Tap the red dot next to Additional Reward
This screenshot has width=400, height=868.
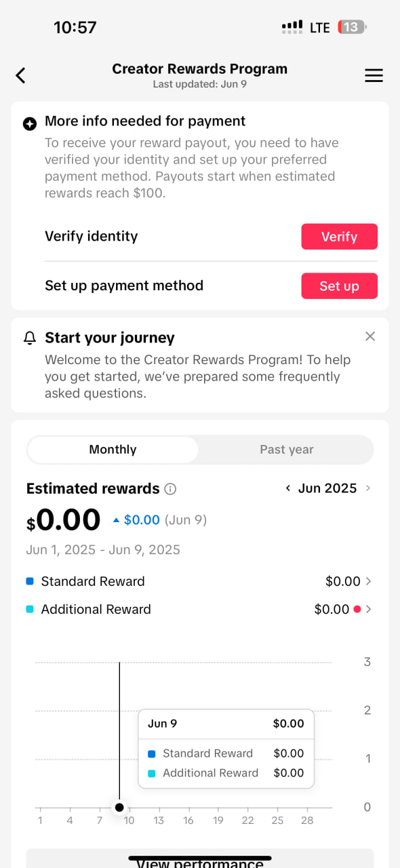(357, 609)
